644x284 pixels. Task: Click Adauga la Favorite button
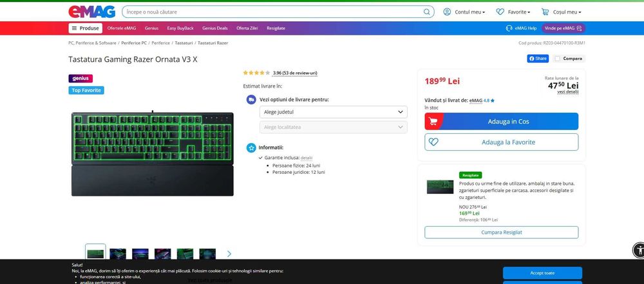coord(502,142)
